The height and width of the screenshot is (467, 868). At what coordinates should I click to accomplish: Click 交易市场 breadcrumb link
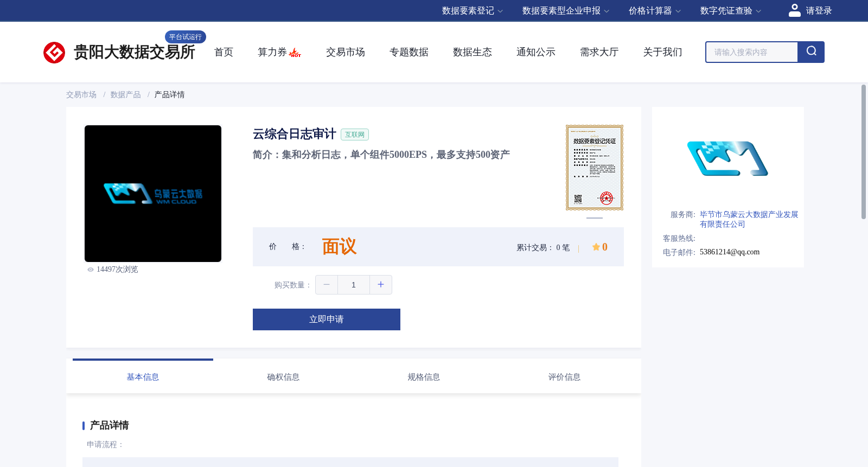tap(81, 95)
